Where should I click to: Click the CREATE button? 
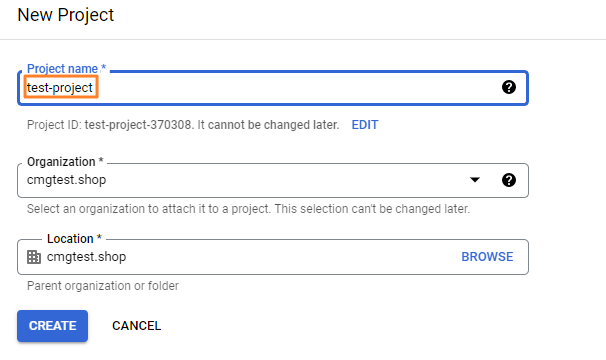point(53,326)
